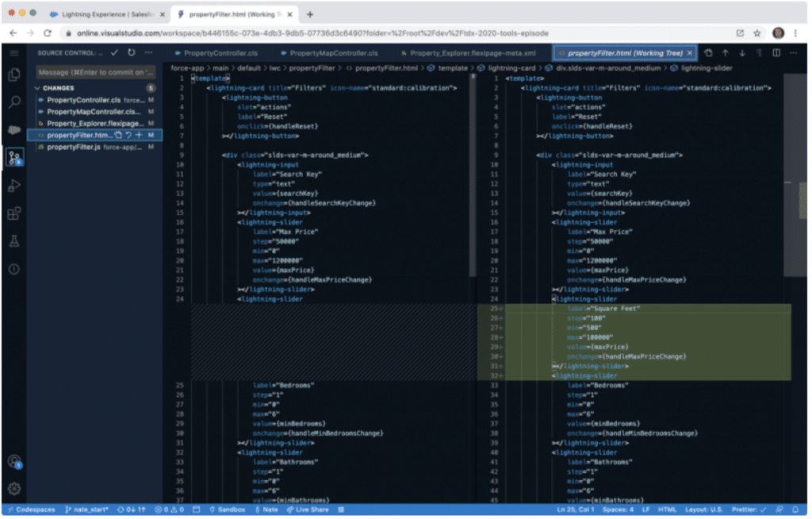Switch to Lightning Experience browser tab
This screenshot has height=519, width=812.
tap(106, 14)
